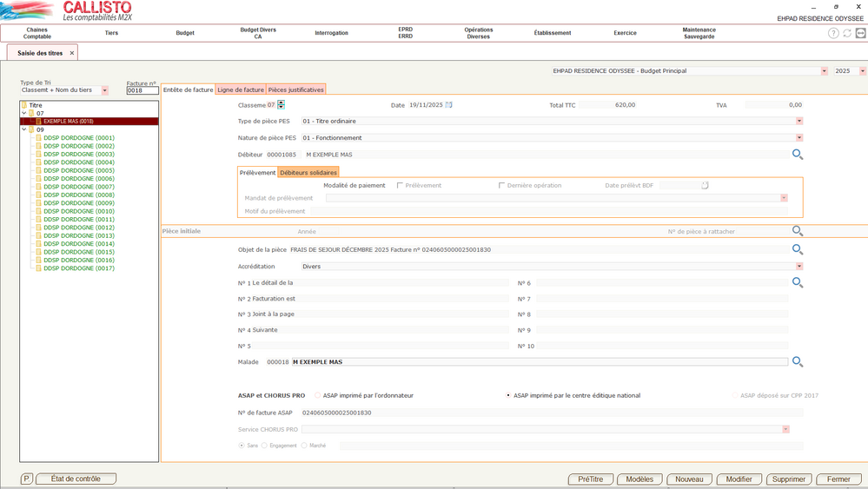Open the Type de pièce PES dropdown

coord(798,122)
